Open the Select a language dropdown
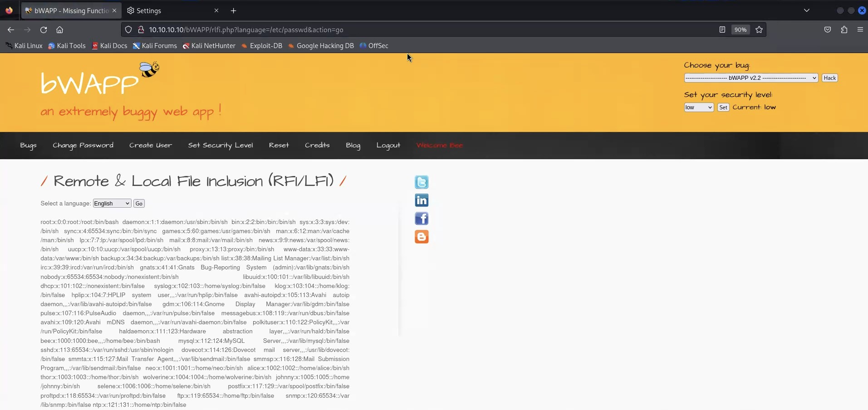 click(x=112, y=204)
